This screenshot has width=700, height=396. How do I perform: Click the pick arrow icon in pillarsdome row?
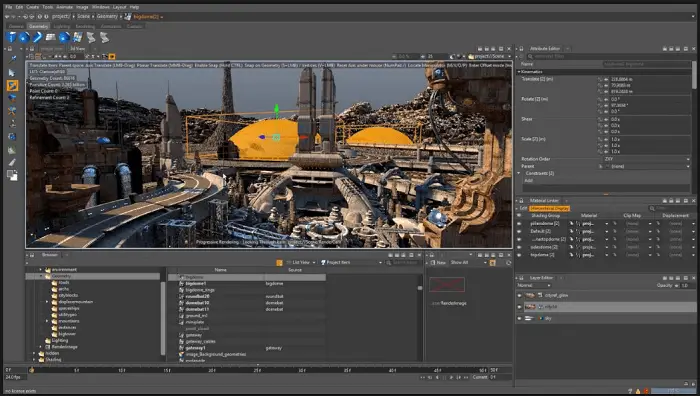point(571,223)
